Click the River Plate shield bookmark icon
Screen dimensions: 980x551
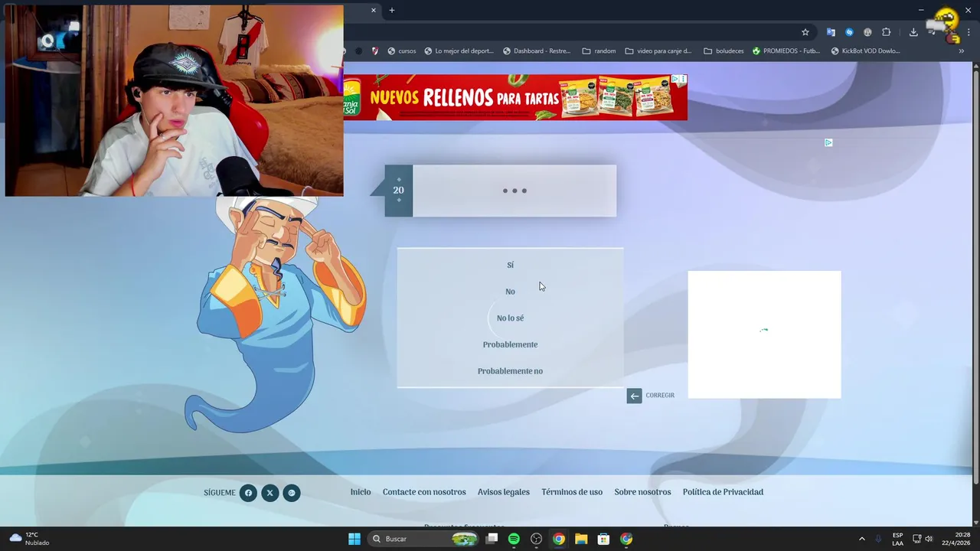coord(374,51)
